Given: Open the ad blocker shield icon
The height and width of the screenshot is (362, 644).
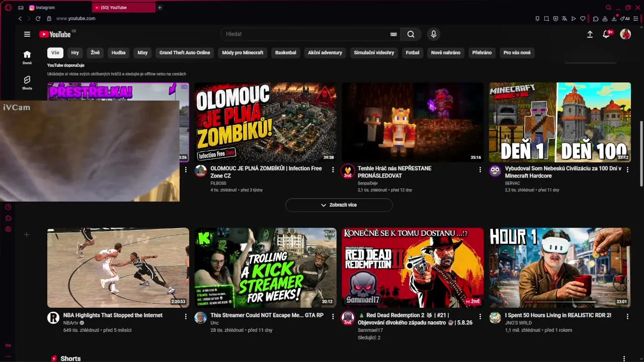Looking at the screenshot, I should click(x=555, y=19).
